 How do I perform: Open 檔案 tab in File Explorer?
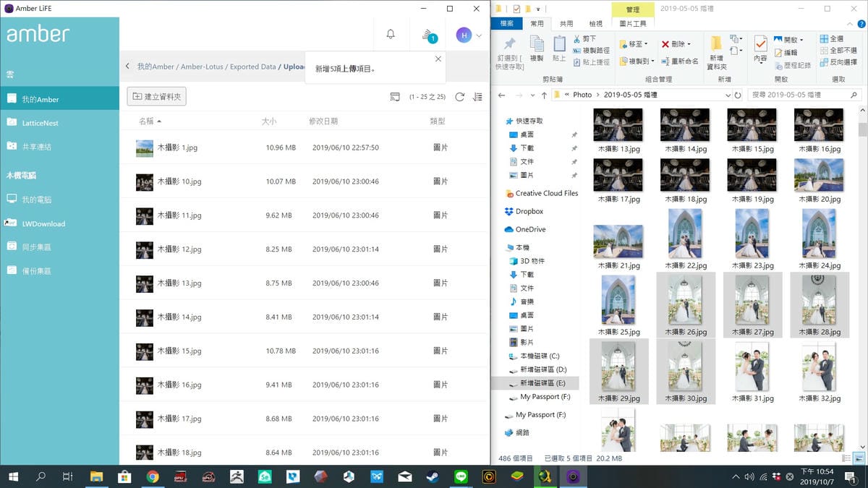tap(507, 24)
